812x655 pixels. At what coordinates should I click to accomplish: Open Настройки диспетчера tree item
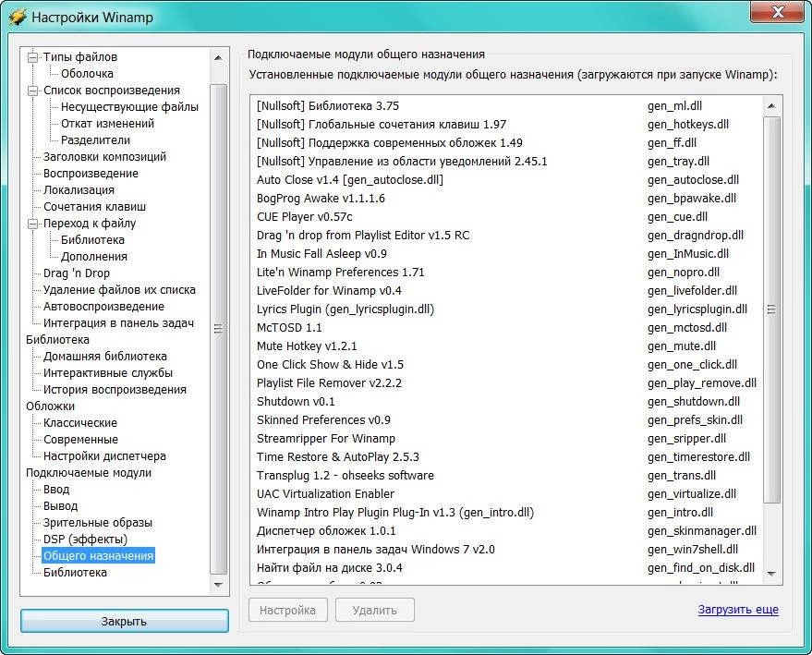click(104, 455)
